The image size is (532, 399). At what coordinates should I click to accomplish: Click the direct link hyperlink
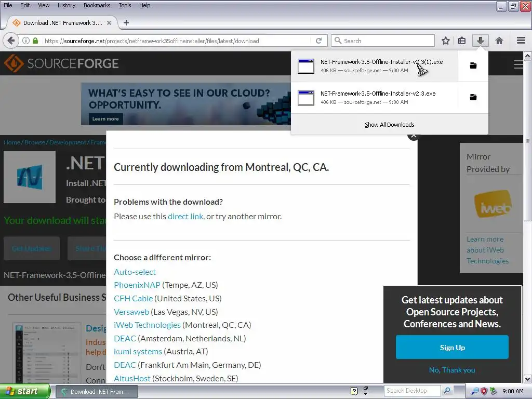(185, 217)
